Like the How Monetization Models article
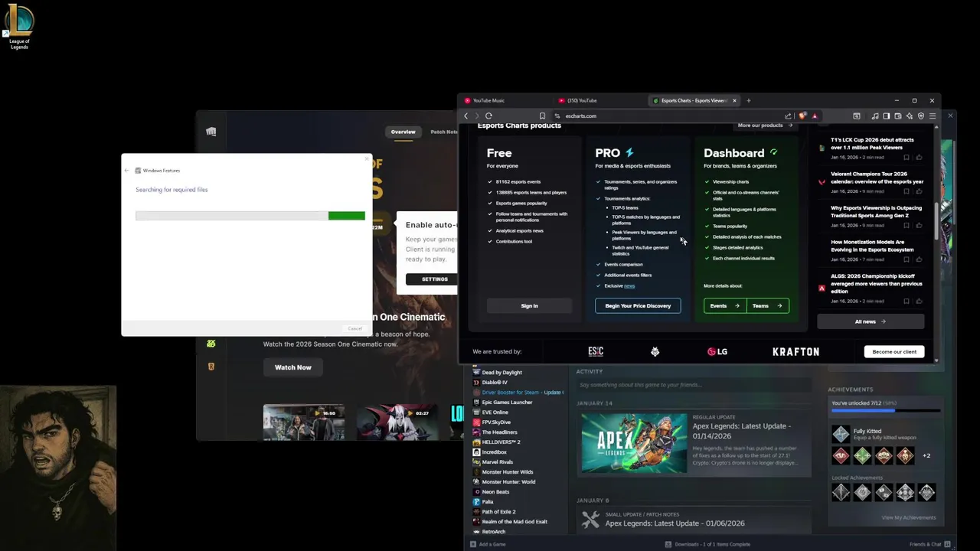 click(x=919, y=259)
